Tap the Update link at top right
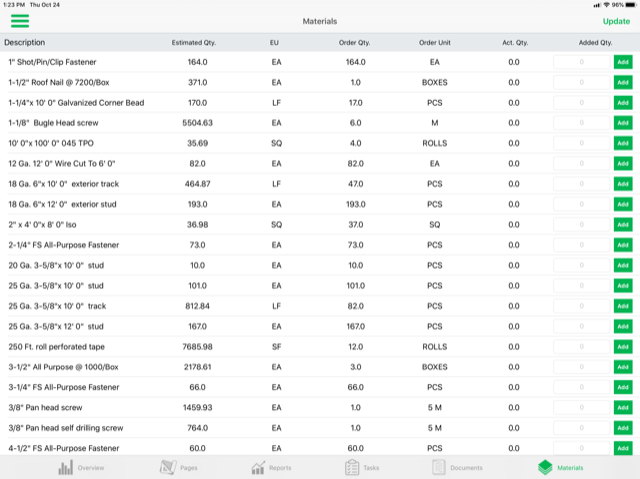Image resolution: width=640 pixels, height=479 pixels. pyautogui.click(x=616, y=21)
